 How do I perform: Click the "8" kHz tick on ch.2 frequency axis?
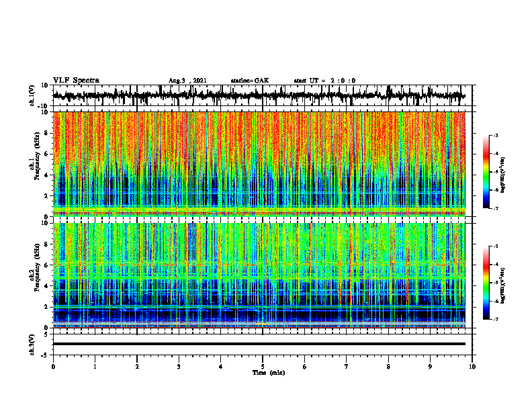click(x=47, y=244)
